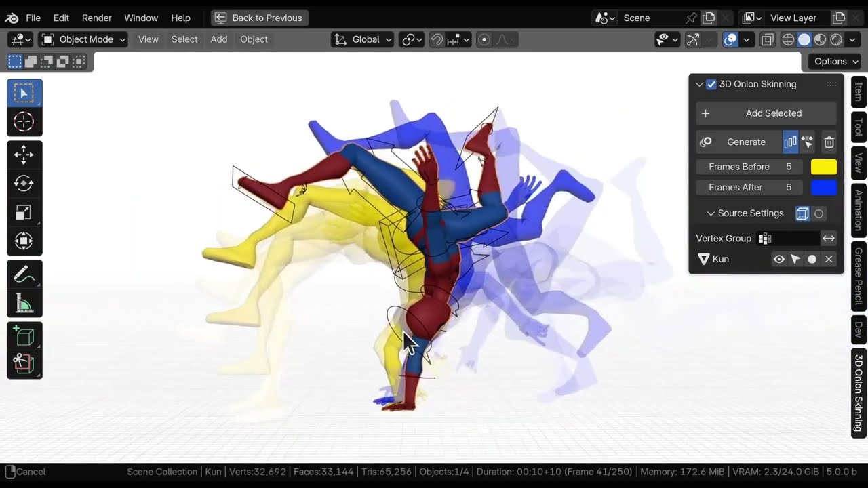The image size is (868, 488).
Task: Open the Window menu
Action: 141,18
